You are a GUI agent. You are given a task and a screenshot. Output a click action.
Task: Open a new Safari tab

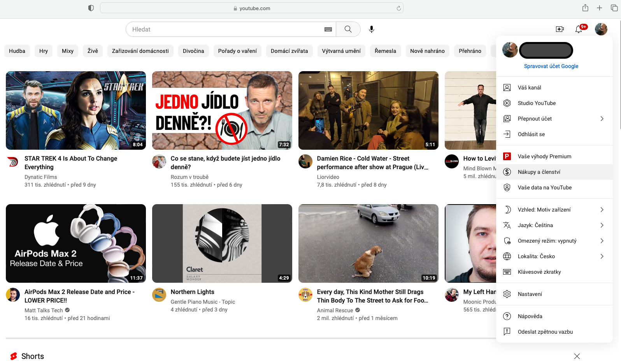click(x=600, y=8)
